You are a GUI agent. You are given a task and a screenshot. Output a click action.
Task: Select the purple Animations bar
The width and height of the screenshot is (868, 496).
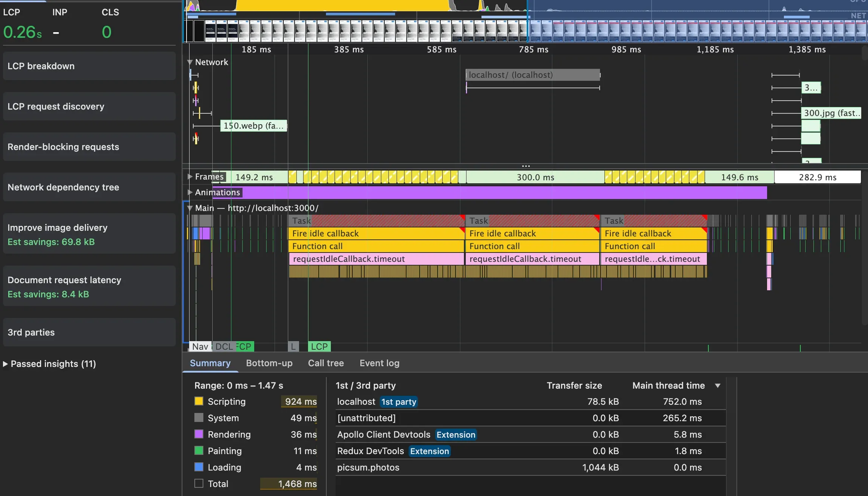pos(490,192)
